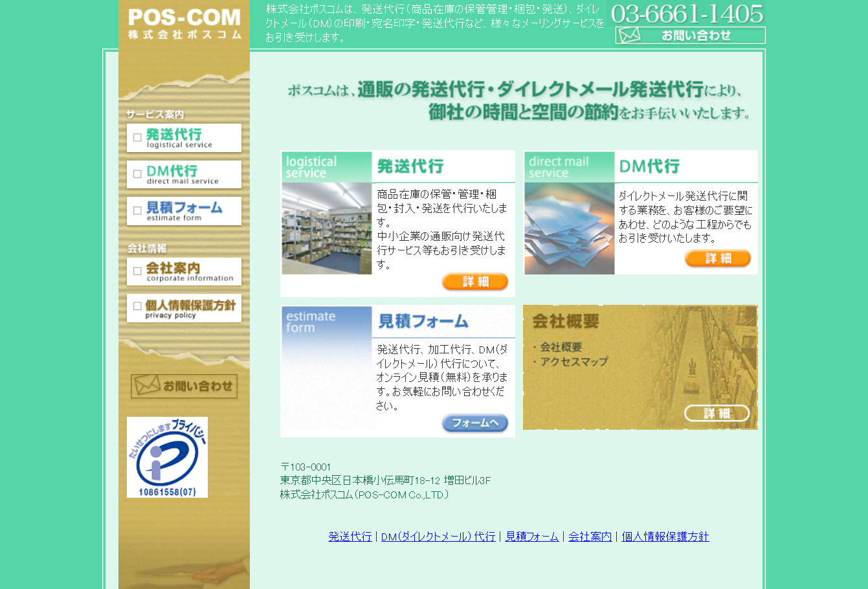Click the 詳細 button in 会社概要 panel
The width and height of the screenshot is (868, 589).
[717, 414]
